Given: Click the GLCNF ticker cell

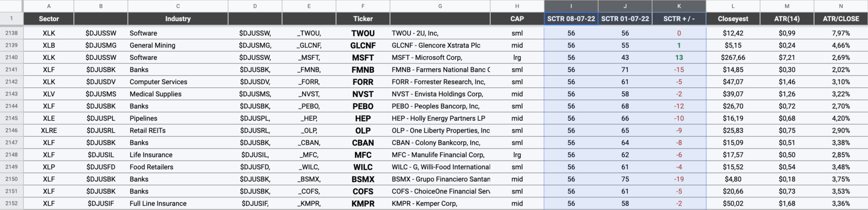Looking at the screenshot, I should tap(363, 45).
